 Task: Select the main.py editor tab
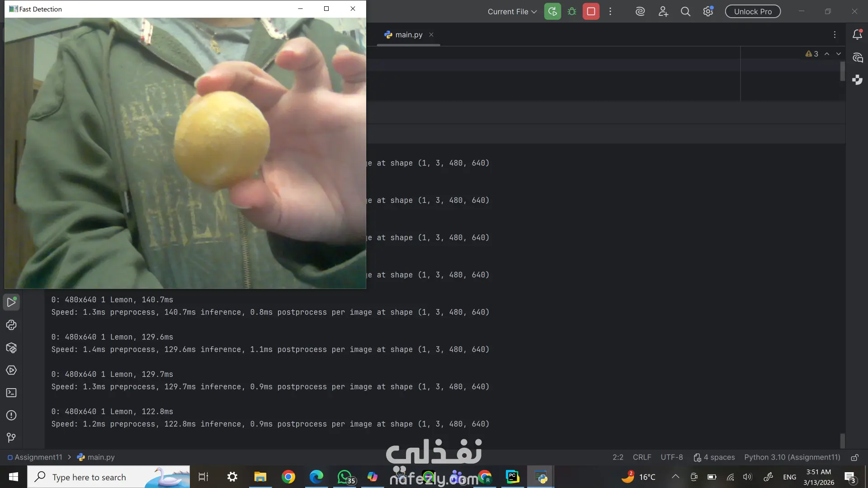click(408, 35)
